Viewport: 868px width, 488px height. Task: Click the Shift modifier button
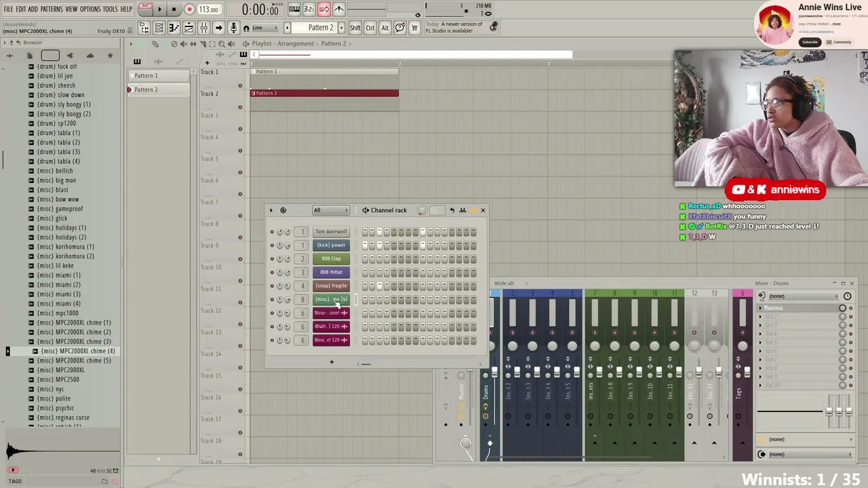point(355,28)
